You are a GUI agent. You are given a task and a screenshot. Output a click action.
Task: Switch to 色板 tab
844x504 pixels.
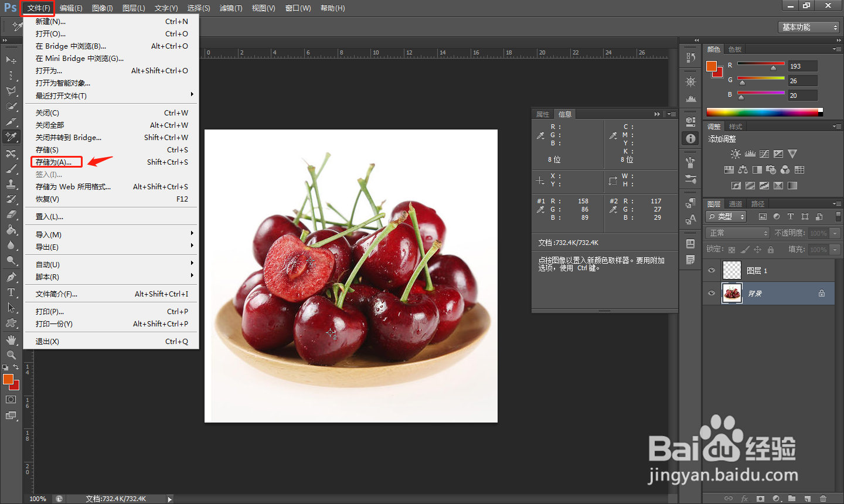(x=735, y=49)
